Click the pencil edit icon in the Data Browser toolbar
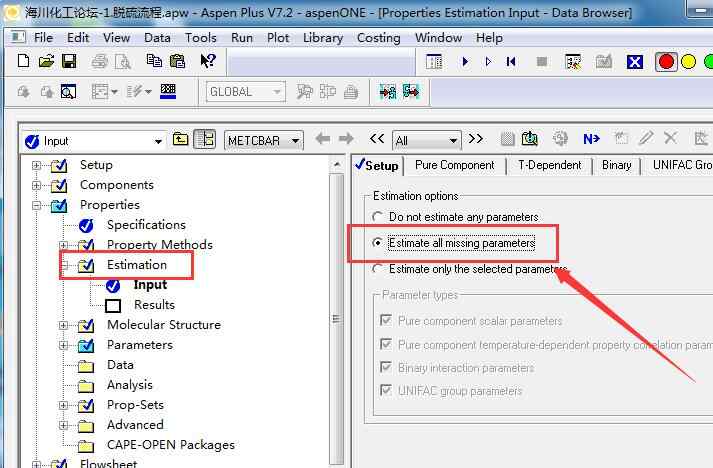 (x=646, y=138)
